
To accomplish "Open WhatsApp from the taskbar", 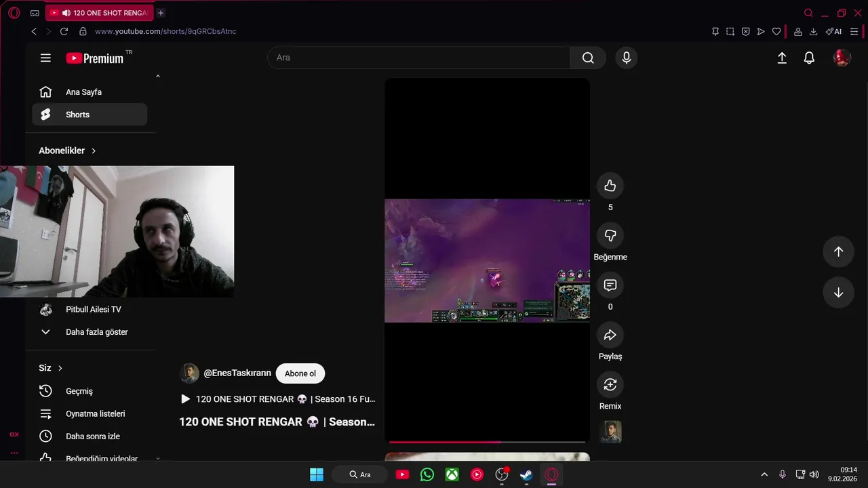I will coord(427,474).
